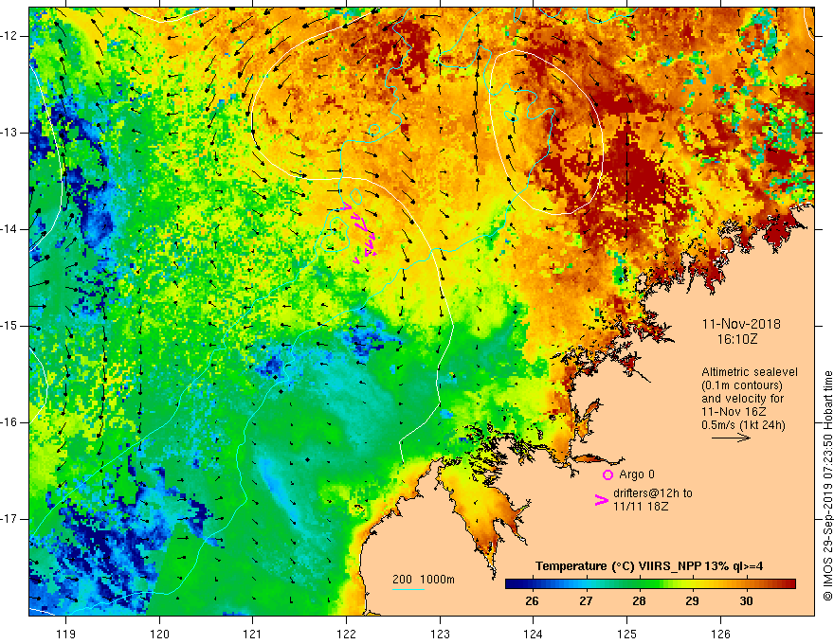
Task: Click the colorbar value '30'
Action: (x=746, y=601)
